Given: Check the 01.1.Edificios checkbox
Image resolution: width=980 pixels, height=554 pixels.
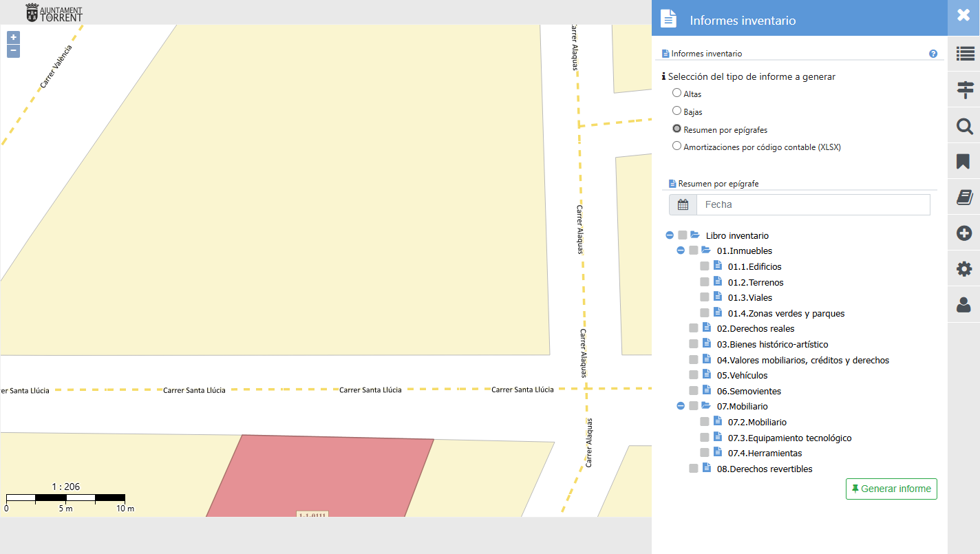Looking at the screenshot, I should [705, 266].
